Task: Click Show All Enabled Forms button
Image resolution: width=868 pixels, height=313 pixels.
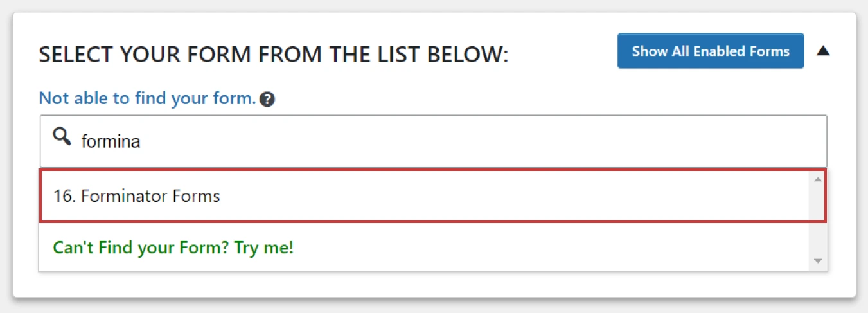Action: (x=711, y=51)
